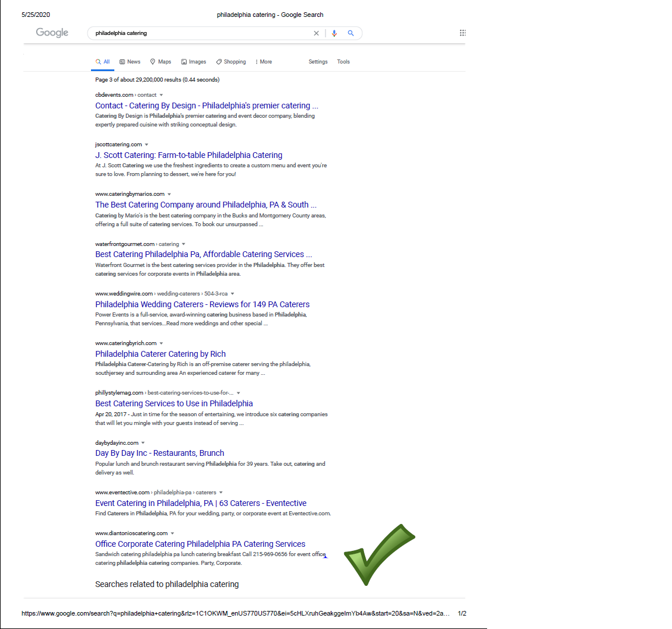Open search Settings
This screenshot has width=672, height=629.
(318, 62)
